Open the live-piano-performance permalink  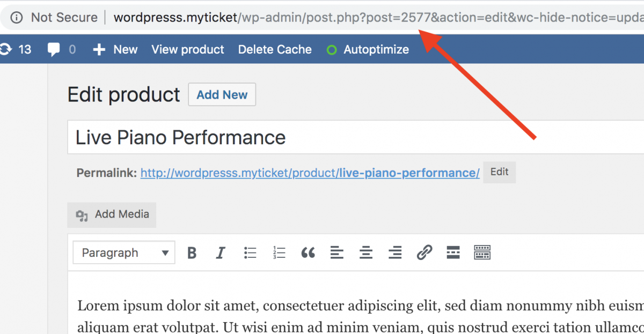309,172
